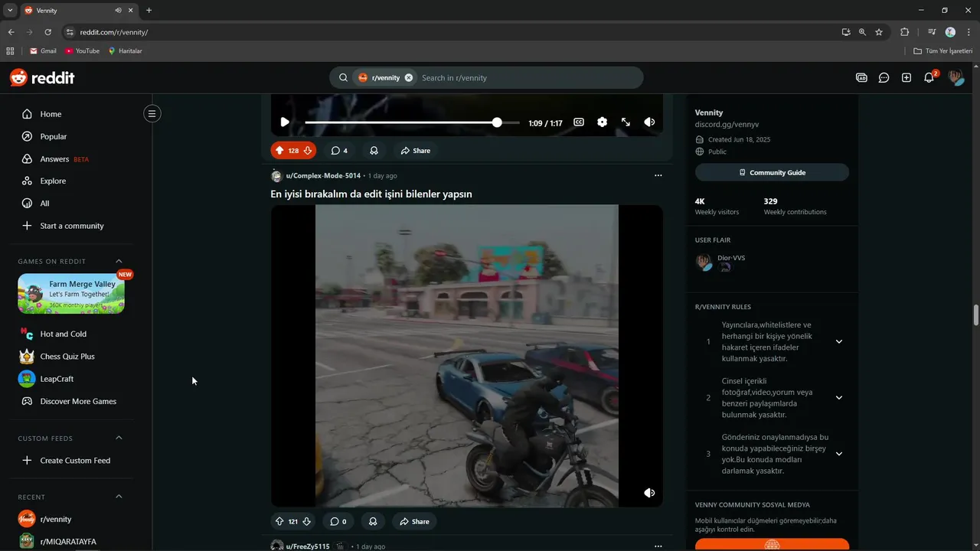Open a new browser tab

(x=149, y=11)
